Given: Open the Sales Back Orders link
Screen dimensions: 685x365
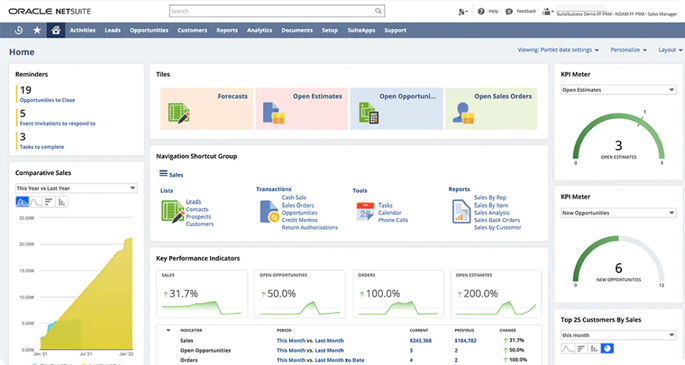Looking at the screenshot, I should [x=497, y=220].
